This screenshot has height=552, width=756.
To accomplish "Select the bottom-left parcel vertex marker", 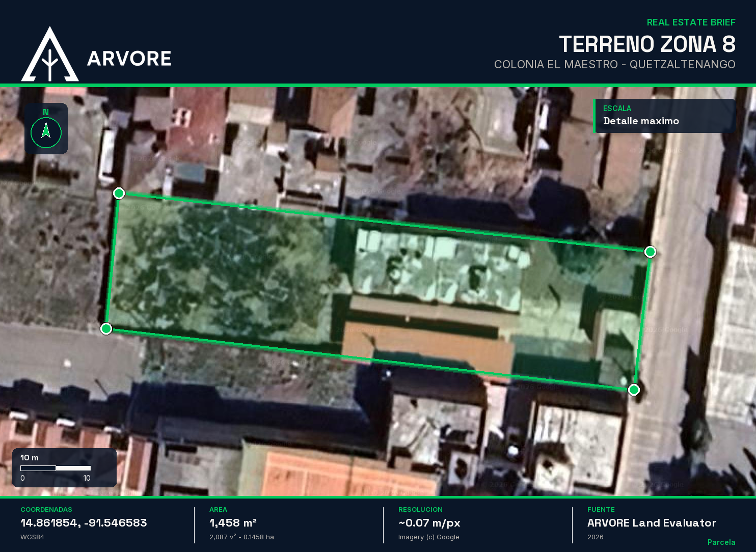I will point(106,328).
